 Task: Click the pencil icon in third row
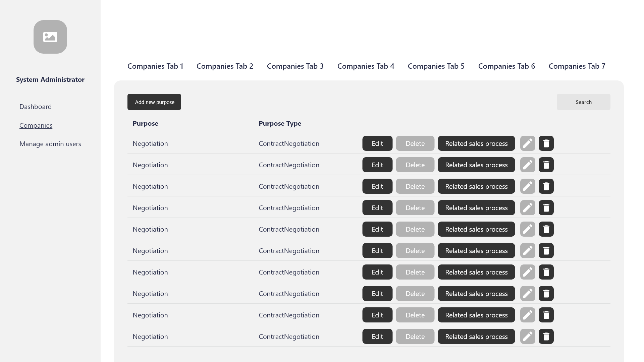click(528, 186)
